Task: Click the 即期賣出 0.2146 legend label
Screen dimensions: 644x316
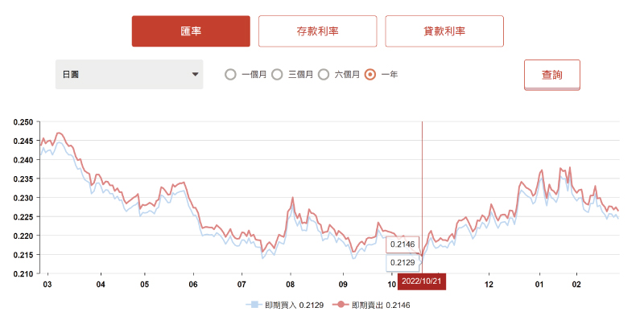Action: coord(381,305)
